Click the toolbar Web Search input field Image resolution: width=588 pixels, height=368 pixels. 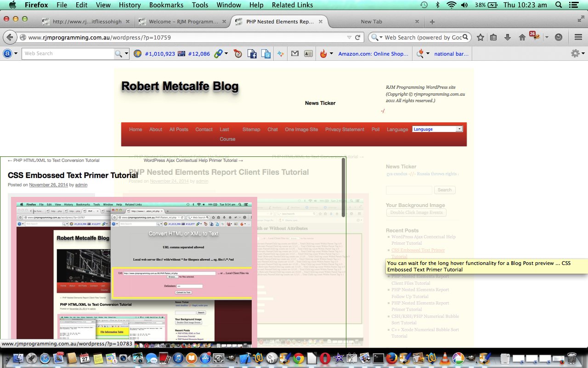[68, 54]
